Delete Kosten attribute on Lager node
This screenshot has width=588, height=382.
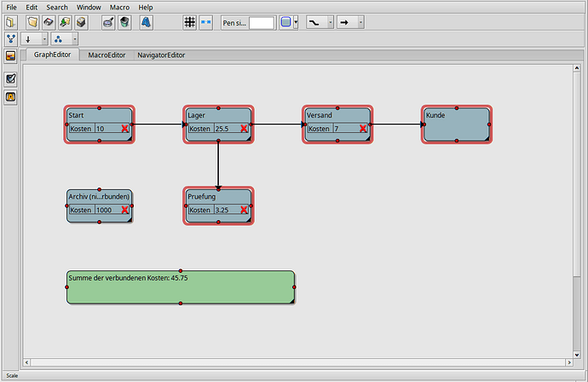point(244,129)
